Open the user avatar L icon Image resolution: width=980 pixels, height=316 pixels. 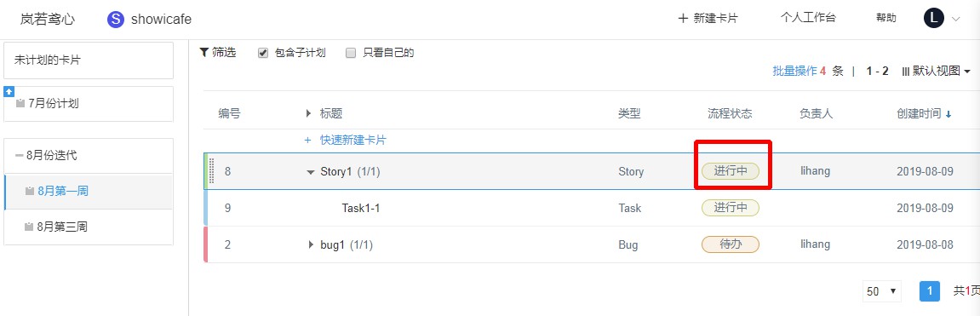click(933, 19)
